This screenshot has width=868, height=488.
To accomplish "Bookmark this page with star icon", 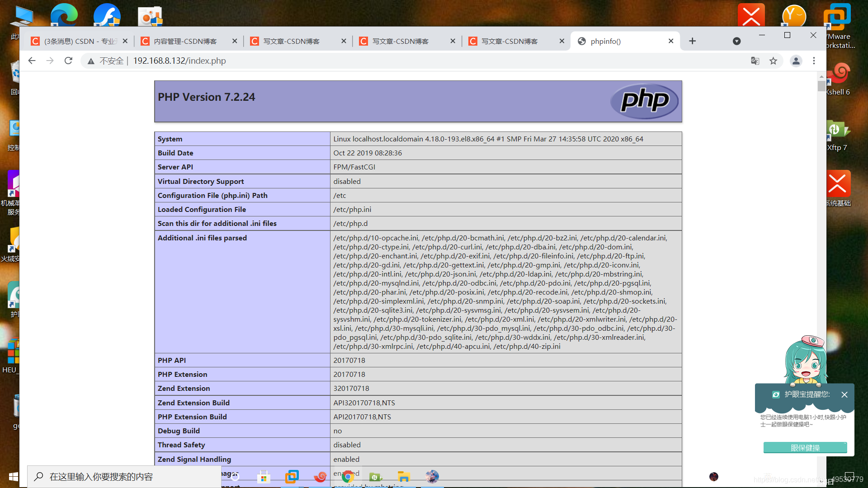I will (773, 61).
